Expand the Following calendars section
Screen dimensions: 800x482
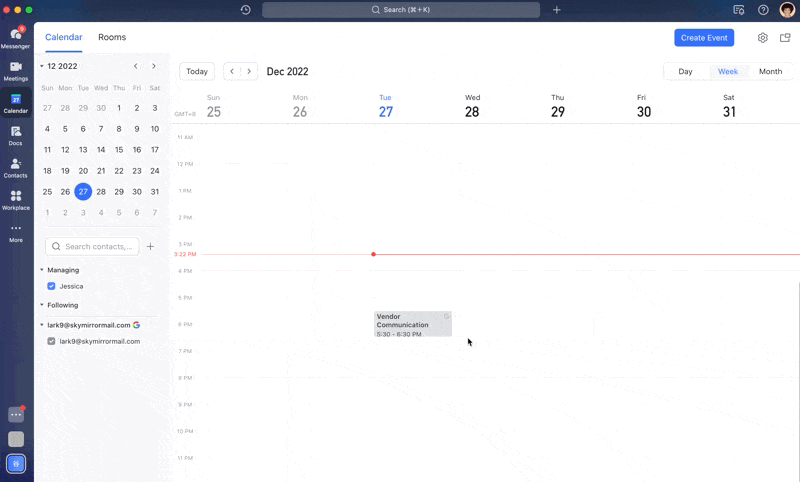click(x=42, y=305)
